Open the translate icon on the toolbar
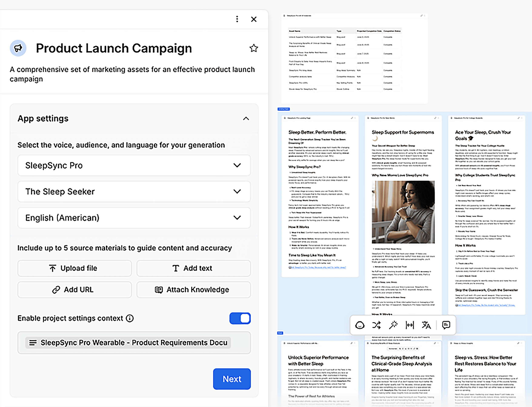This screenshot has height=407, width=532. tap(426, 325)
